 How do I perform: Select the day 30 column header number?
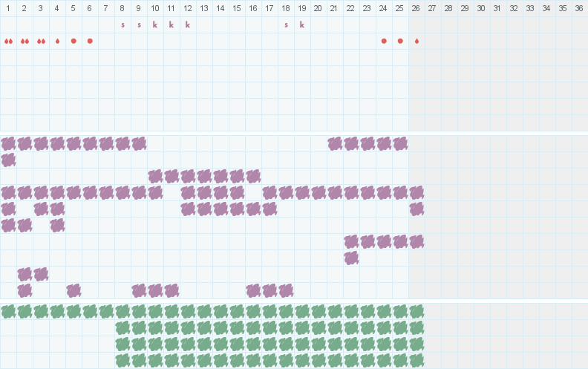(481, 8)
